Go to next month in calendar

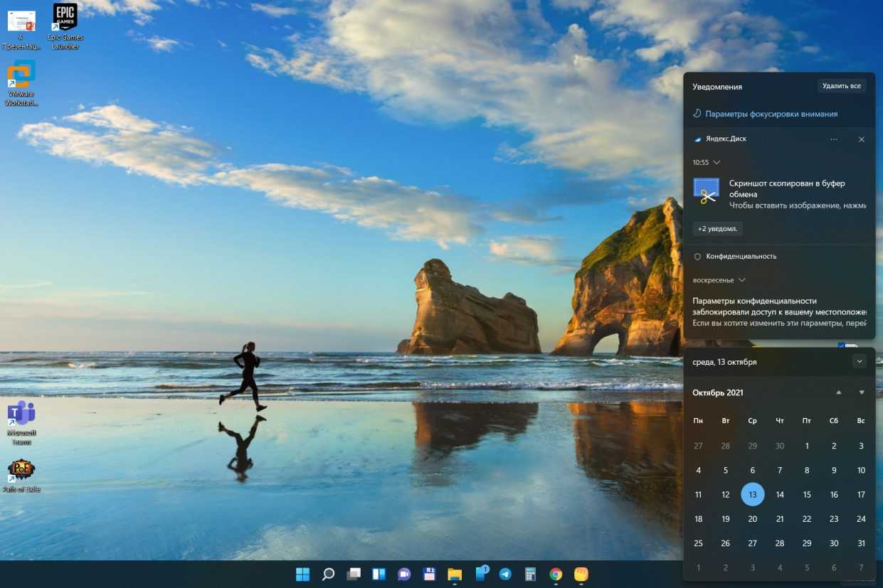coord(862,392)
